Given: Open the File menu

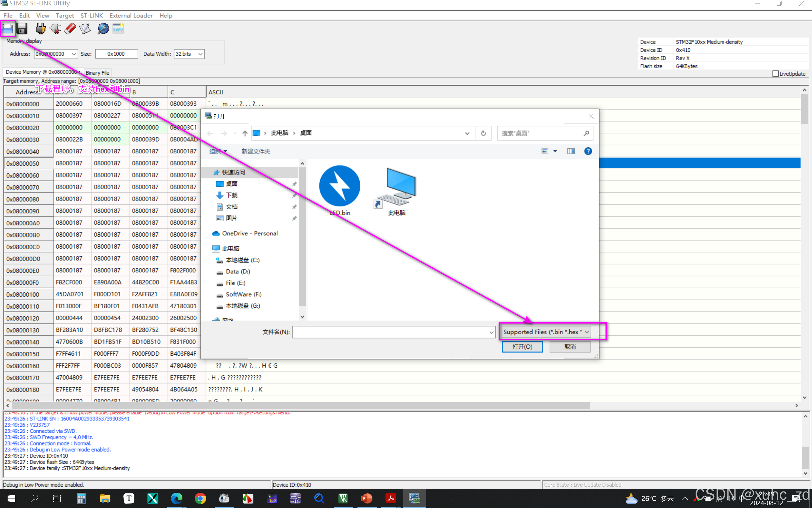Looking at the screenshot, I should pyautogui.click(x=8, y=16).
